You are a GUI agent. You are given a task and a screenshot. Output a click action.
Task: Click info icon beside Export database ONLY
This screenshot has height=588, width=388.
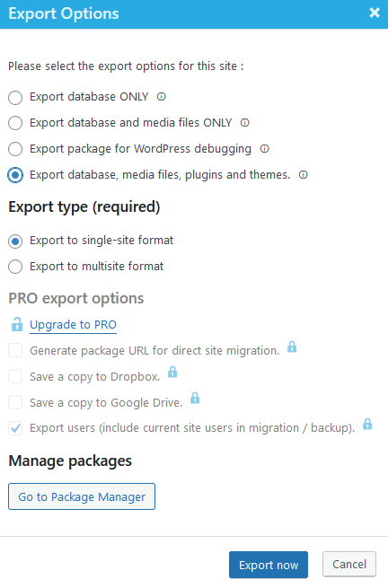tap(162, 97)
